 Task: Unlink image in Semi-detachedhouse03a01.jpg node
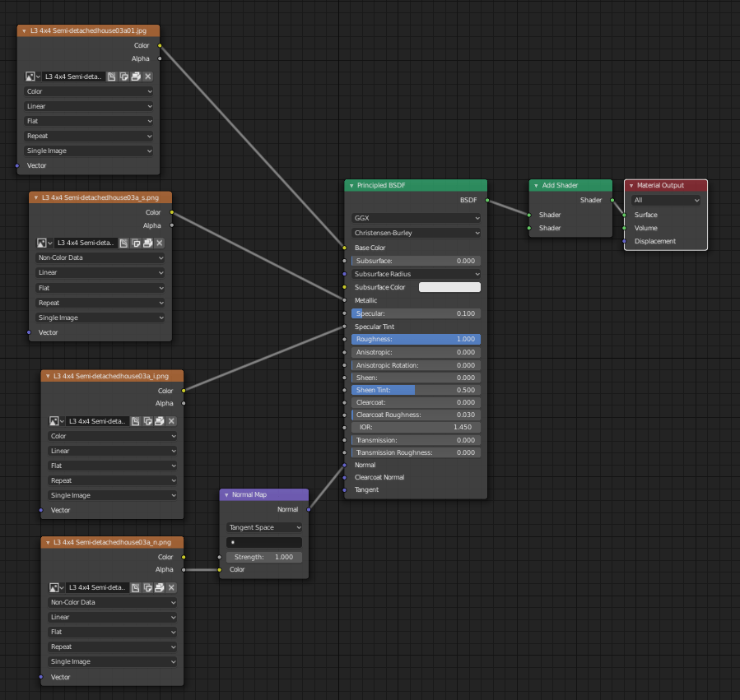pyautogui.click(x=147, y=76)
